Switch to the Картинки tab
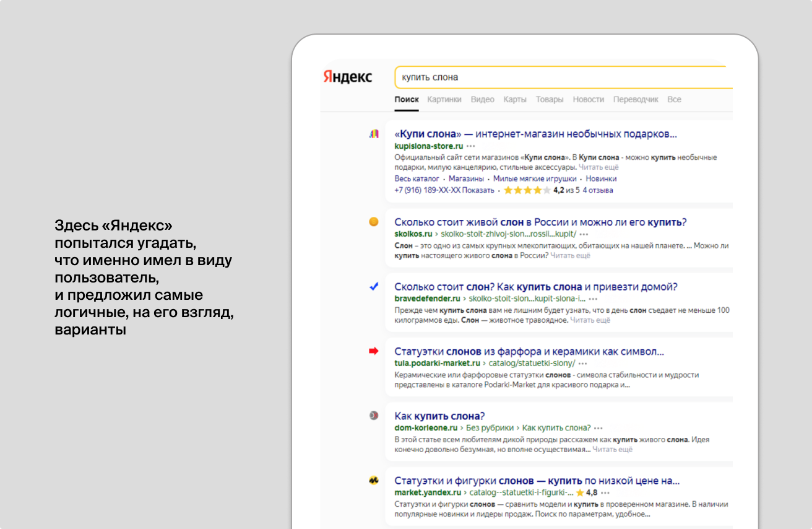The height and width of the screenshot is (529, 812). coord(444,100)
